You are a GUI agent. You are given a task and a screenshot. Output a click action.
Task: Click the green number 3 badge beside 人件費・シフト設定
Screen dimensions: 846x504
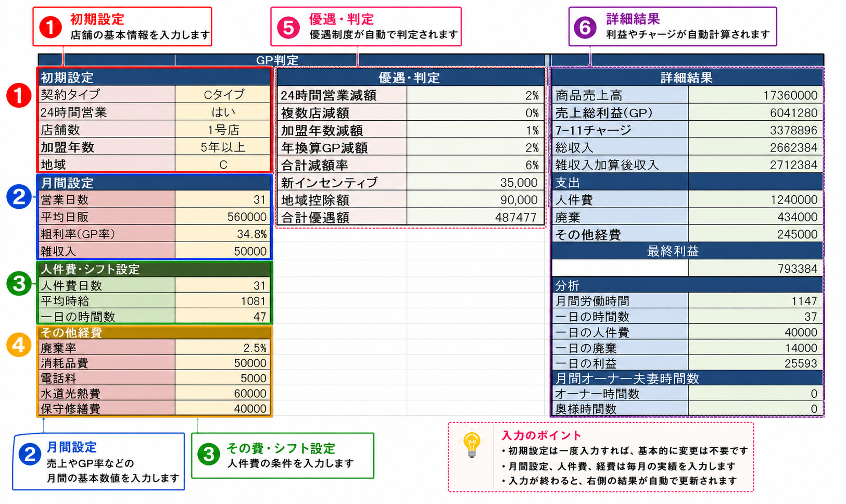(19, 284)
